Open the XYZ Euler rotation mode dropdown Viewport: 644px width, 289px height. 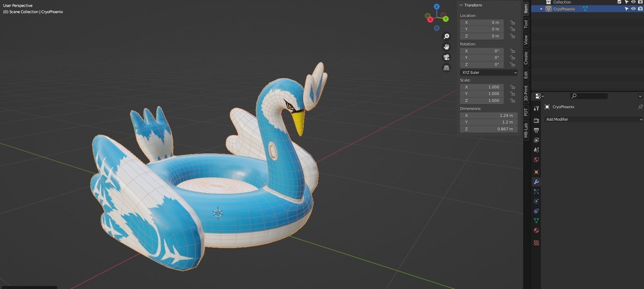(x=489, y=73)
